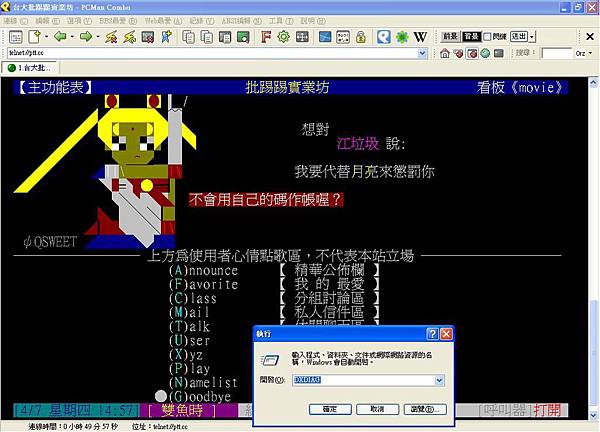The height and width of the screenshot is (432, 600).
Task: Click the green square search icon
Action: click(243, 37)
